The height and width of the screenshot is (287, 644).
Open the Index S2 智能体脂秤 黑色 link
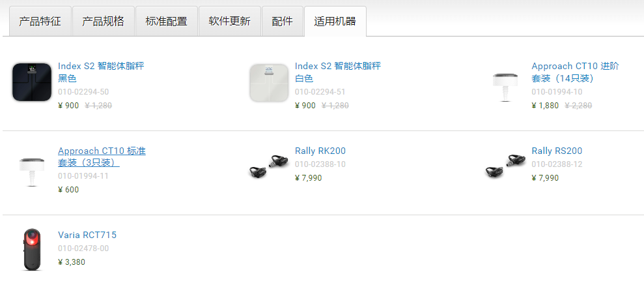pos(101,72)
